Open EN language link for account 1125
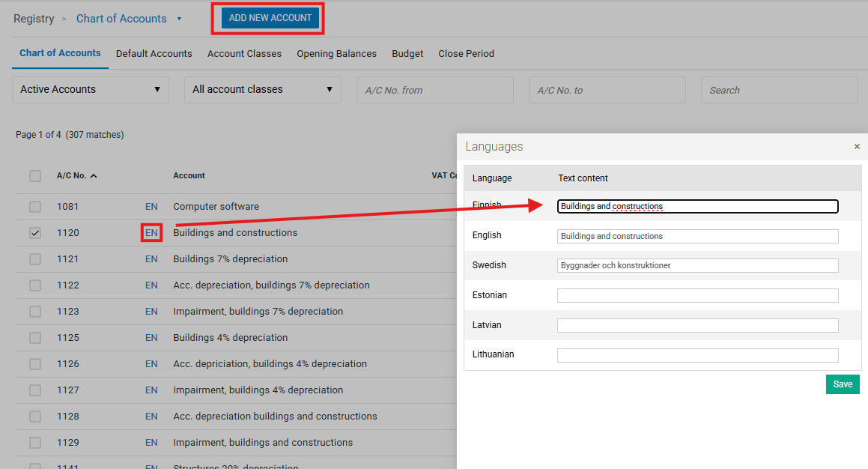 coord(151,338)
